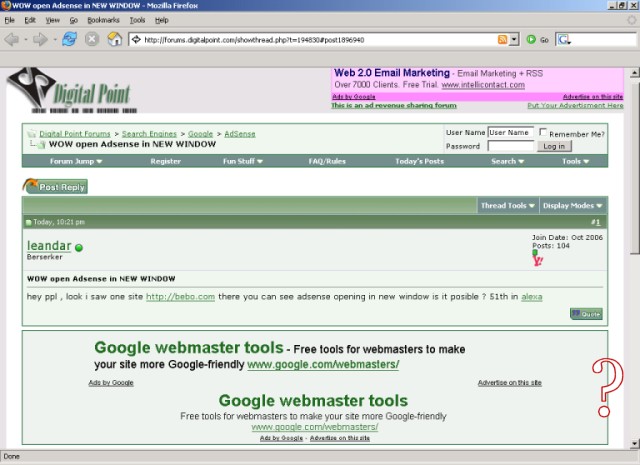Open the alexa link in the post
The height and width of the screenshot is (465, 640).
click(x=532, y=297)
